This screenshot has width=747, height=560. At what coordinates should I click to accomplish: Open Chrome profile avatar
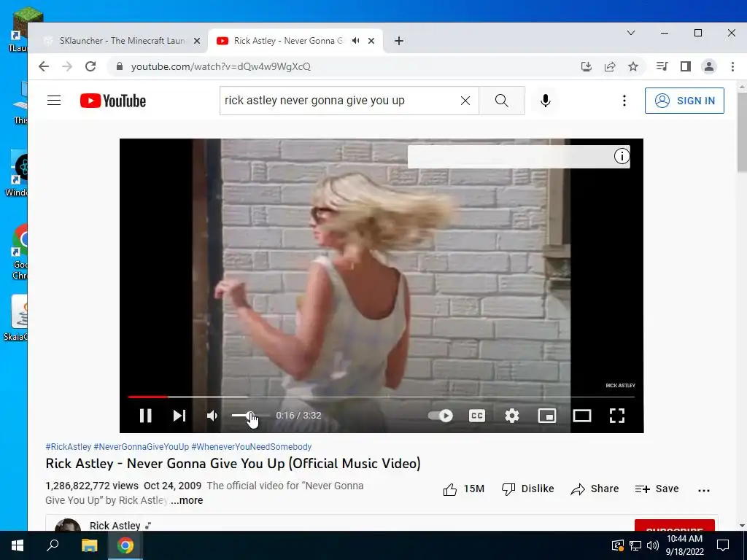(709, 66)
